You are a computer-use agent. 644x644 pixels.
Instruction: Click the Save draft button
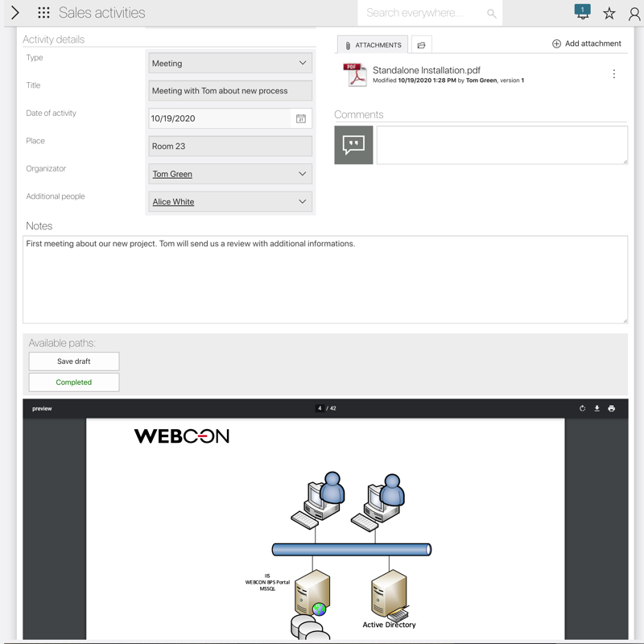pyautogui.click(x=74, y=361)
